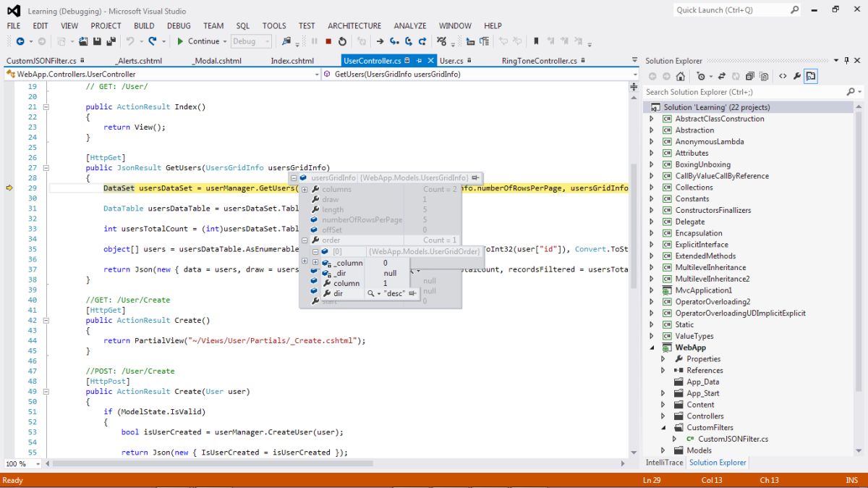The image size is (868, 488).
Task: Expand the Controllers folder
Action: pos(663,416)
